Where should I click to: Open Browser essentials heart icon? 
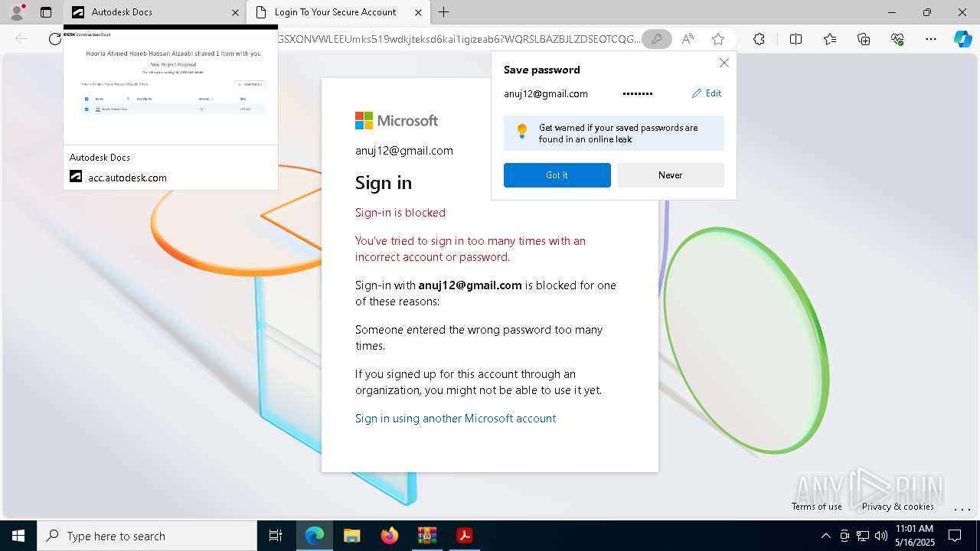[897, 39]
